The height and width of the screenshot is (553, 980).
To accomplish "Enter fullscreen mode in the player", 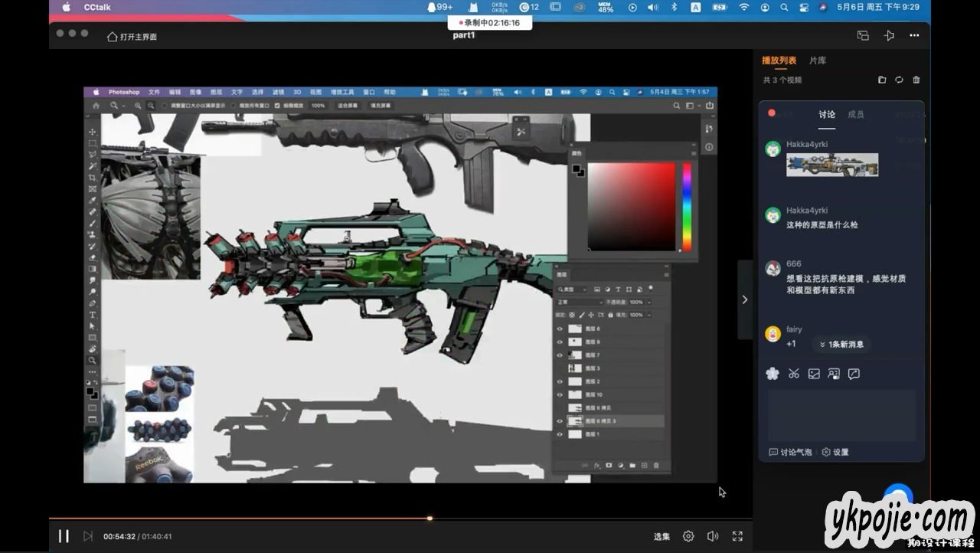I will tap(737, 536).
